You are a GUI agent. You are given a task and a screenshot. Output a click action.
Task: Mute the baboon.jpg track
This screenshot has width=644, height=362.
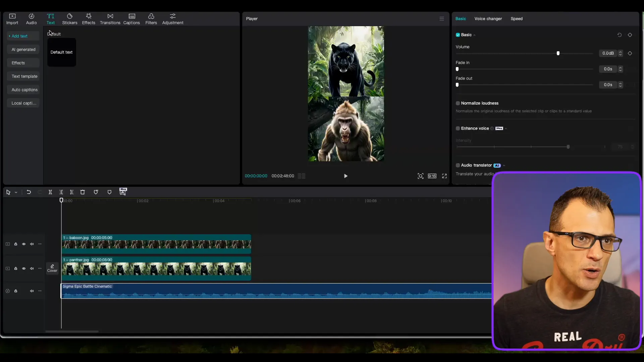32,244
